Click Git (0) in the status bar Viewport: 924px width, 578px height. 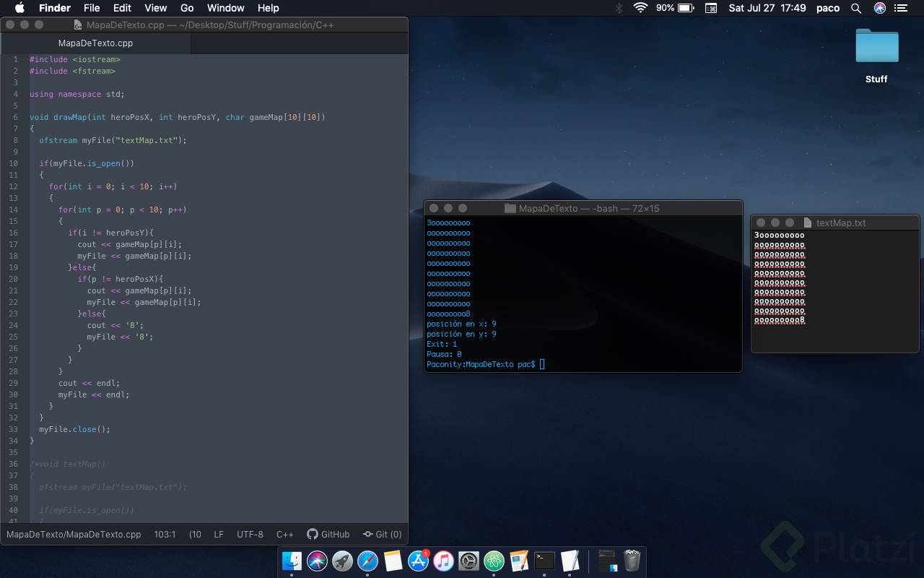(x=383, y=535)
